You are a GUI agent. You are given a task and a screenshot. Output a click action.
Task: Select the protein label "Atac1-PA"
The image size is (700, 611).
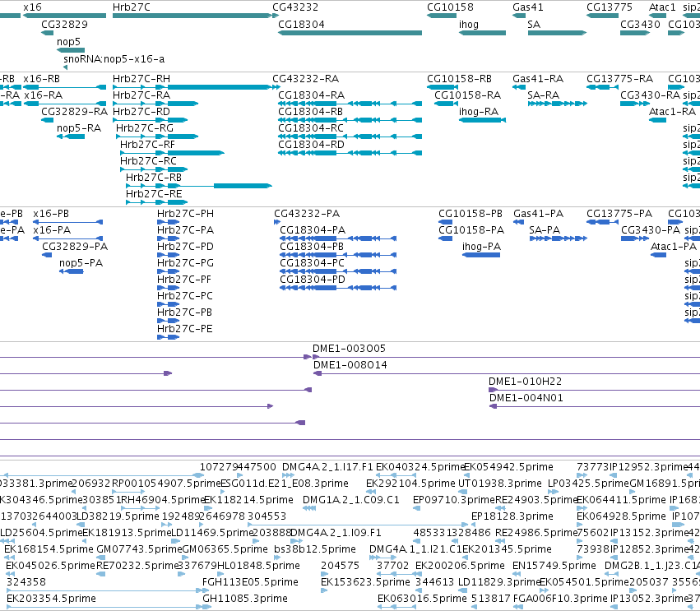[x=674, y=247]
